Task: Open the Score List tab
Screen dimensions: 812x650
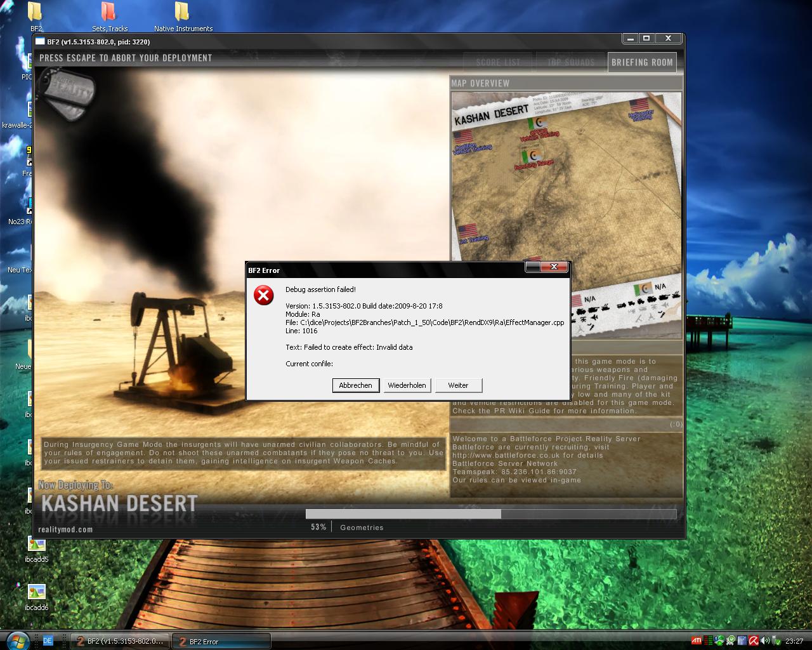Action: [x=498, y=62]
